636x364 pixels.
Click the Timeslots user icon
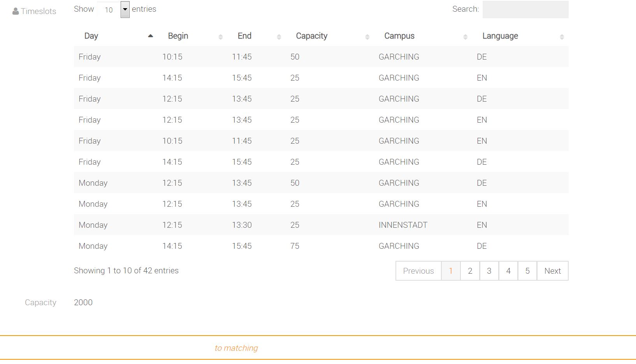tap(16, 11)
